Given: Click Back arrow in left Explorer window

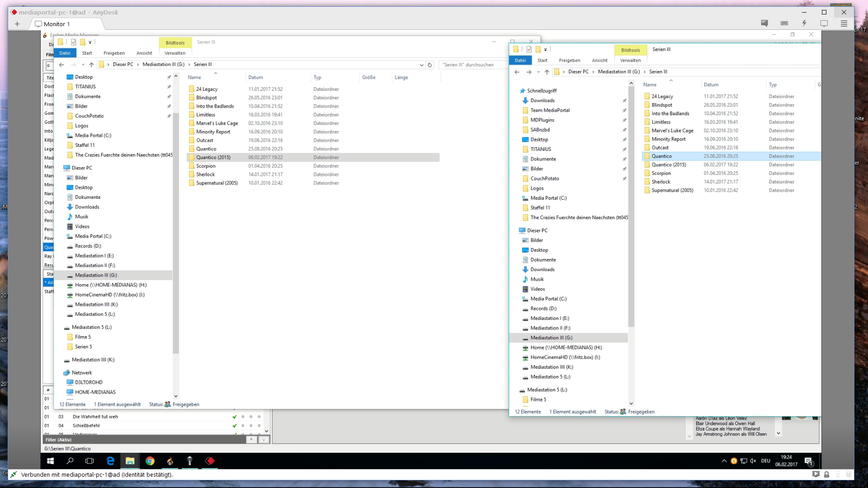Looking at the screenshot, I should (61, 65).
